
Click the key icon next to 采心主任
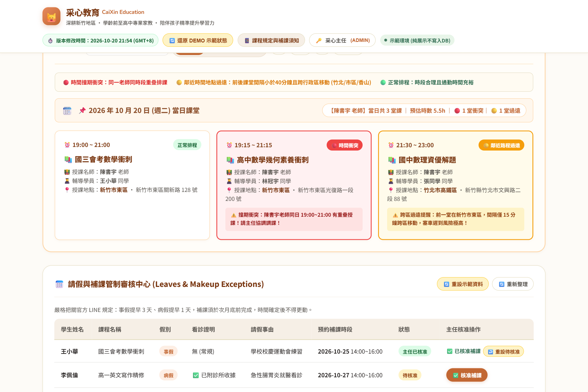(x=319, y=41)
